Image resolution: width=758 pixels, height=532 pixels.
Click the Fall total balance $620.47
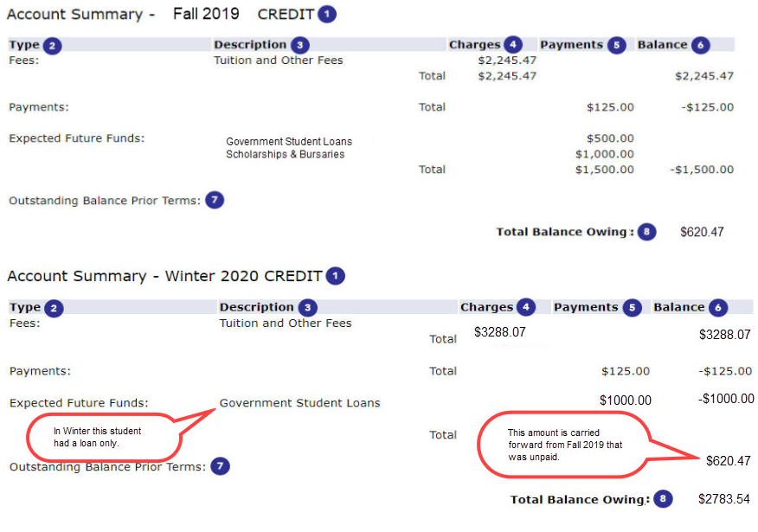coord(702,232)
